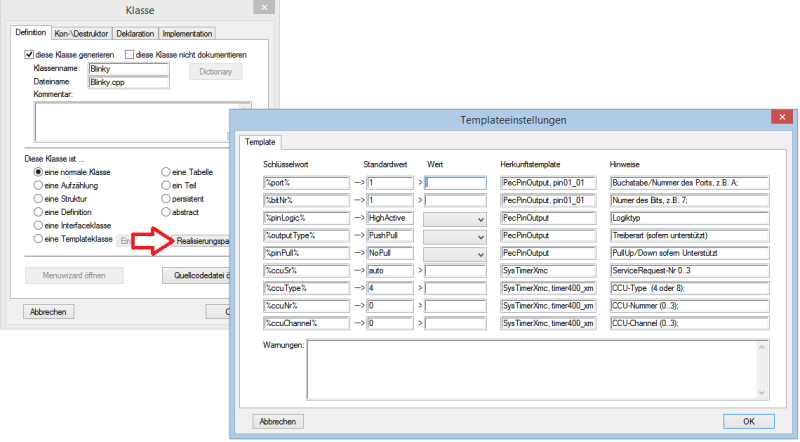Click the Dictionary button
The width and height of the screenshot is (800, 442).
pos(215,72)
